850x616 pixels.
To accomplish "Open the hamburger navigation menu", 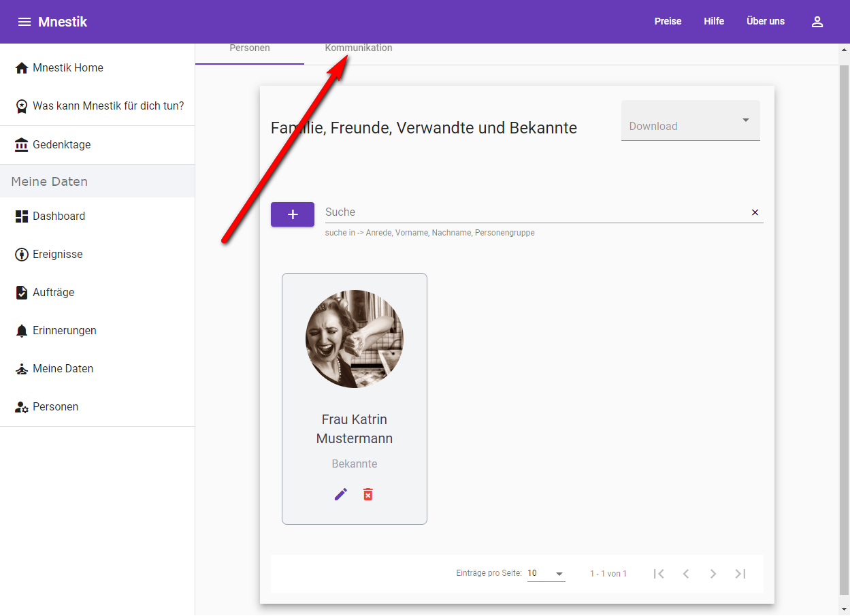I will [24, 22].
